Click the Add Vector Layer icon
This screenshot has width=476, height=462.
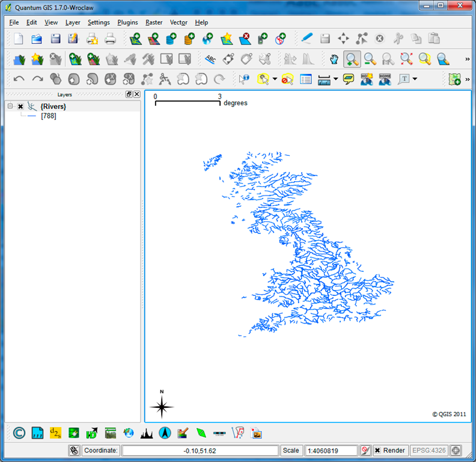[135, 39]
